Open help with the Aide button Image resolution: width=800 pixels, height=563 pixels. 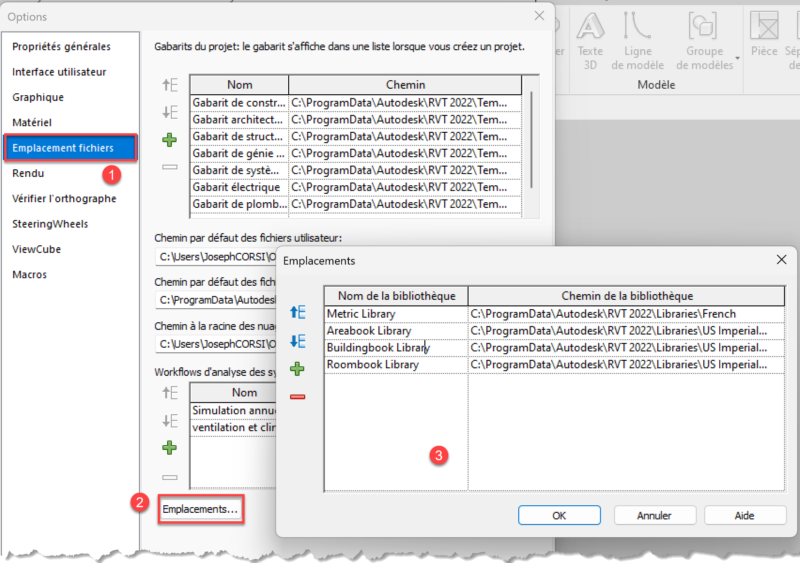point(744,515)
